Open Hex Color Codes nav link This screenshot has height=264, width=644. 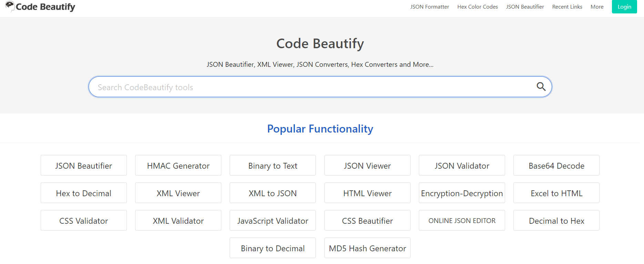pos(477,7)
